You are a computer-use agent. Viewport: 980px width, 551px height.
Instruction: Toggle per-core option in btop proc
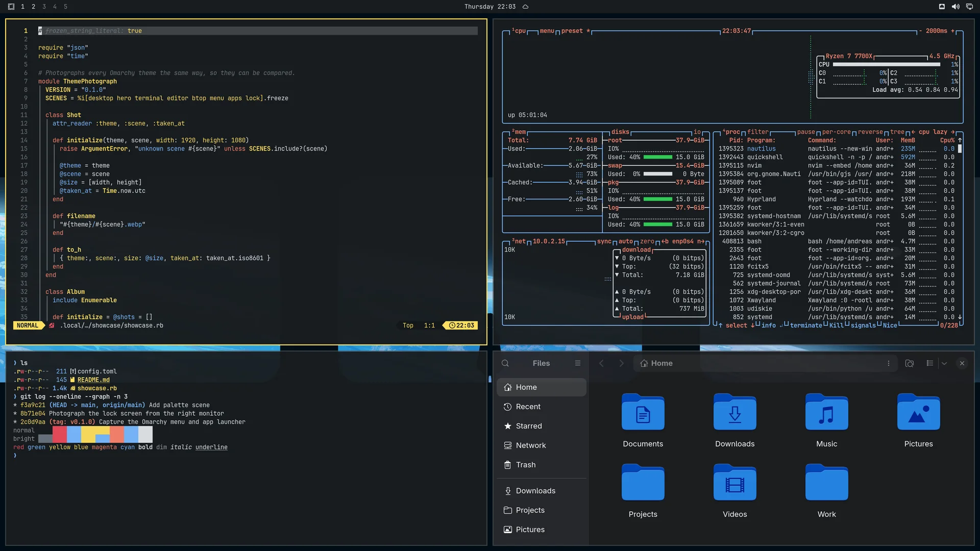tap(836, 132)
